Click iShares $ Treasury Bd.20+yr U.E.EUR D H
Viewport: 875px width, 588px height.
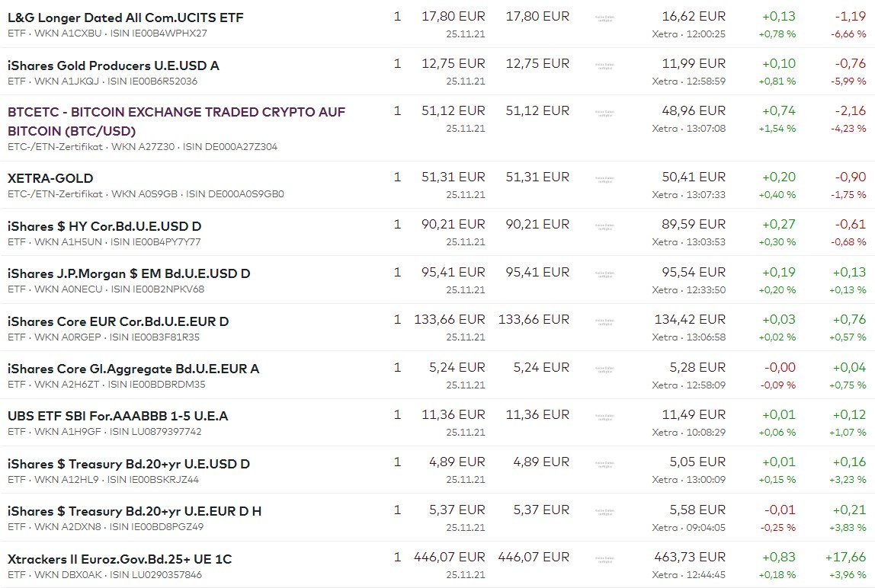[x=134, y=511]
